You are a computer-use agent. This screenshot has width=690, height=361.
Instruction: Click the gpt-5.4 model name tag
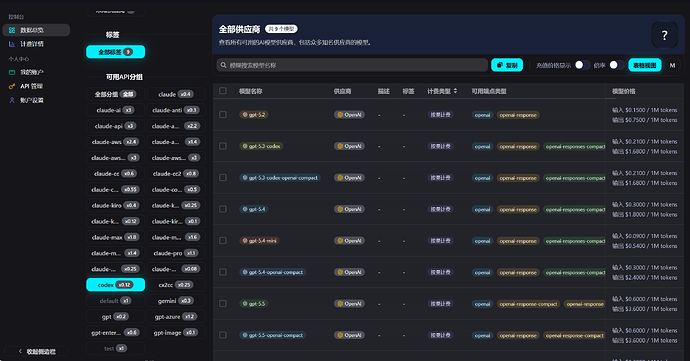[254, 209]
